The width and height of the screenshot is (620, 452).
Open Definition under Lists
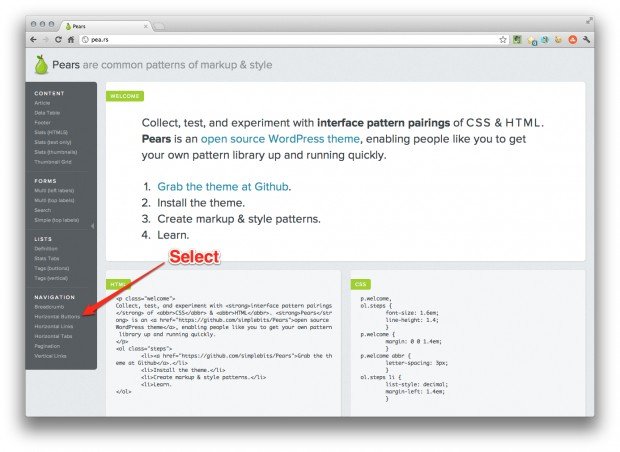(46, 249)
